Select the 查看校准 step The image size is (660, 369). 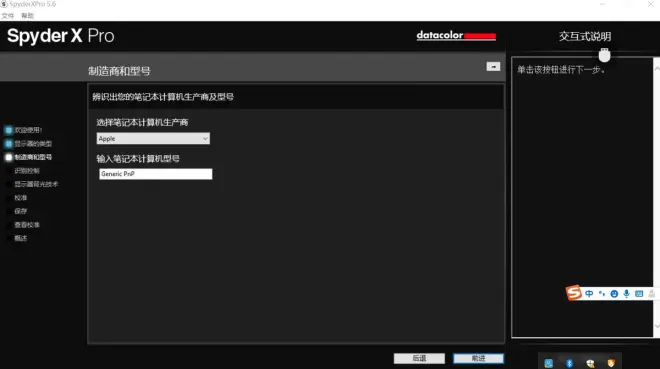[27, 224]
